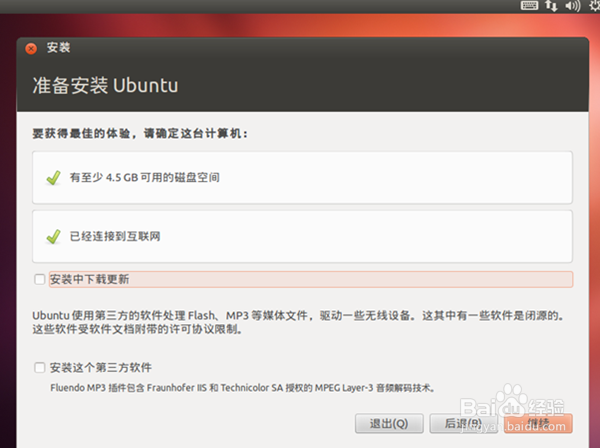Click the 要获得最佳的体验 heading text
Viewport: 600px width, 448px height.
(140, 134)
